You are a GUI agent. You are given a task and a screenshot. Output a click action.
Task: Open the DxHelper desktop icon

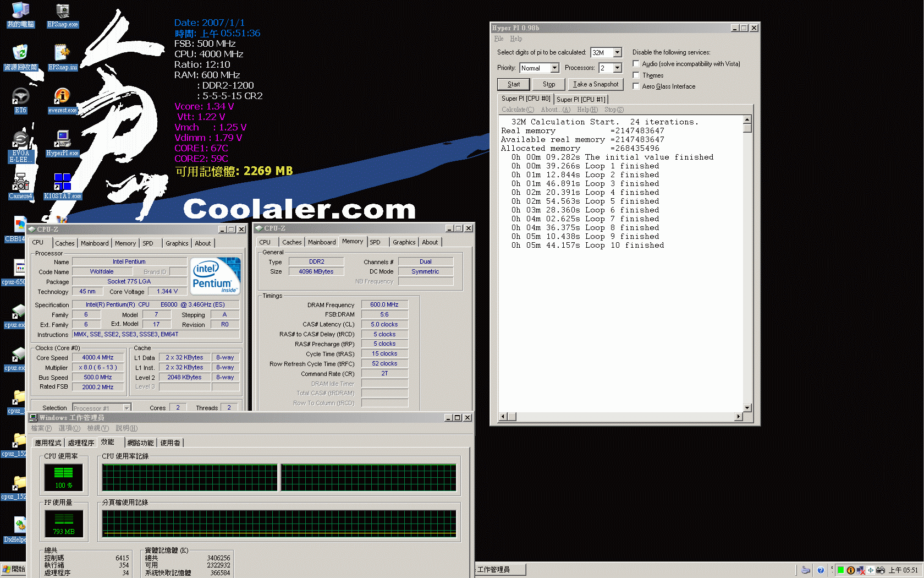coord(15,530)
